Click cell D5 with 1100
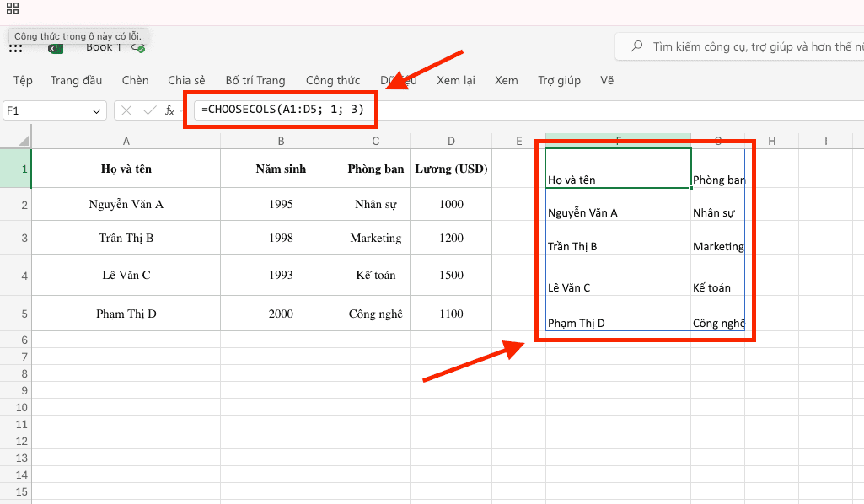Screen dimensions: 864x504 [451, 314]
